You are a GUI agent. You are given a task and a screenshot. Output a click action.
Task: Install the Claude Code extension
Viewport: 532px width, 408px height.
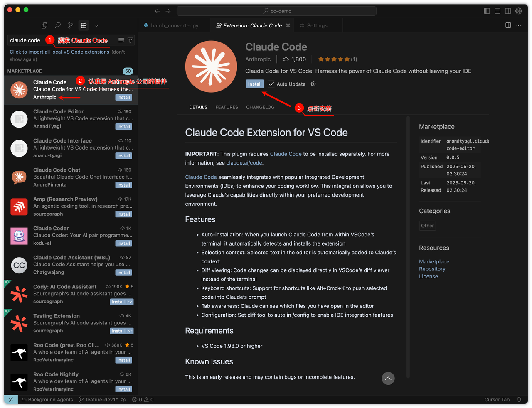(x=255, y=84)
